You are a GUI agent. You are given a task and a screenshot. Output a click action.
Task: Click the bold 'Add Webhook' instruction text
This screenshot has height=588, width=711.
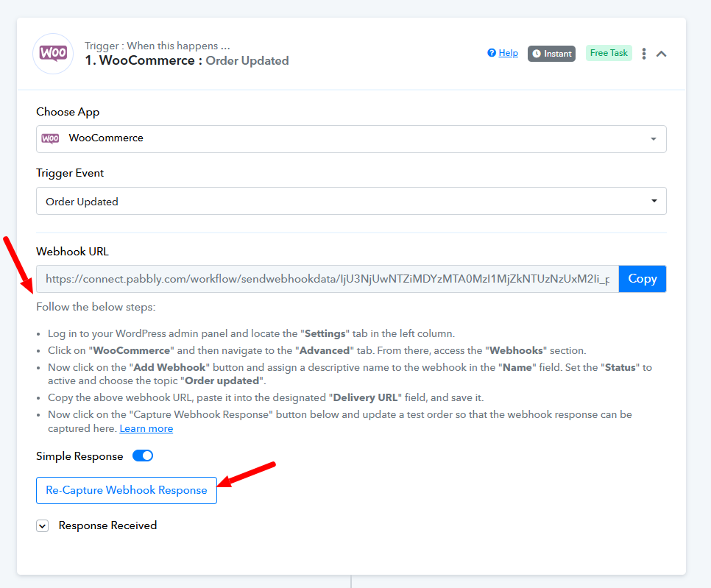169,367
